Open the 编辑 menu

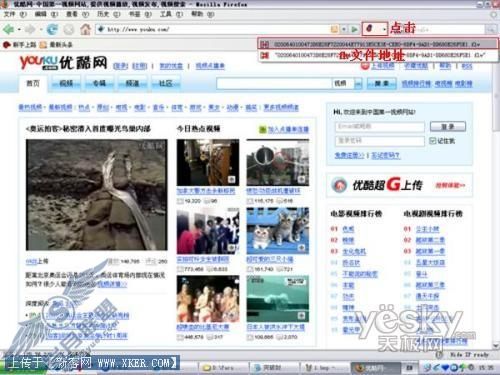click(46, 14)
